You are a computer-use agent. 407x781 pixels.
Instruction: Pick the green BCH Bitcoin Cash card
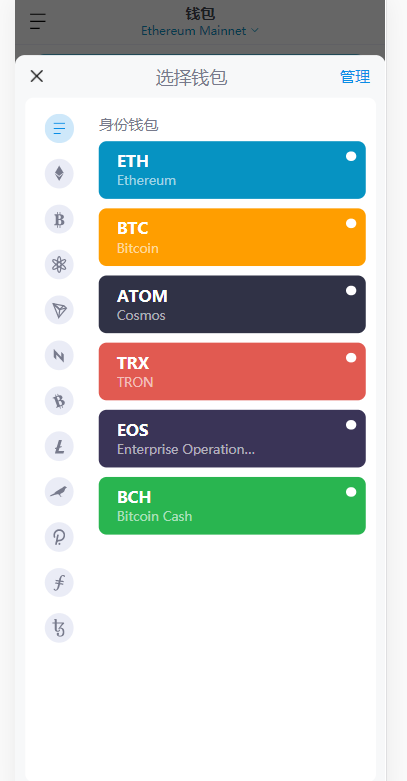[232, 506]
